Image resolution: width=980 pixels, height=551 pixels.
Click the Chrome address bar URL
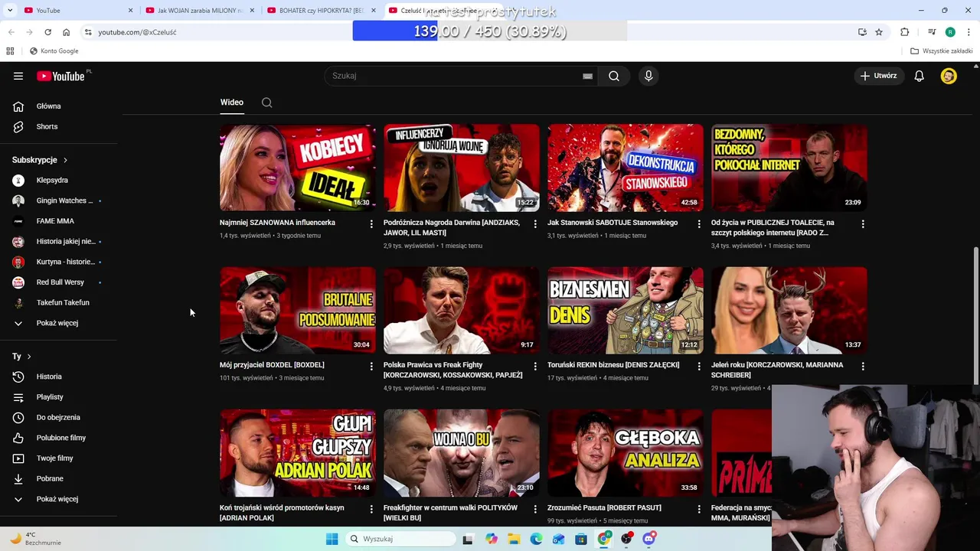[x=137, y=32]
